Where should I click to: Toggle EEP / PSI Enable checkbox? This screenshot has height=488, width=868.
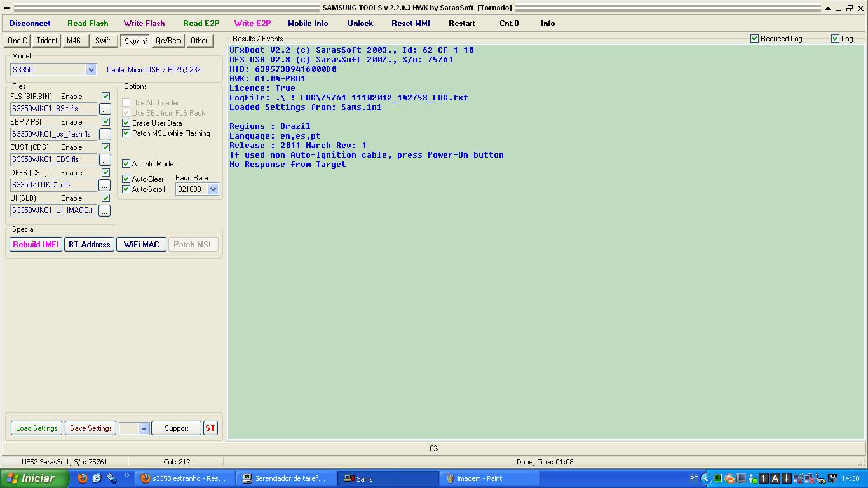pyautogui.click(x=105, y=122)
